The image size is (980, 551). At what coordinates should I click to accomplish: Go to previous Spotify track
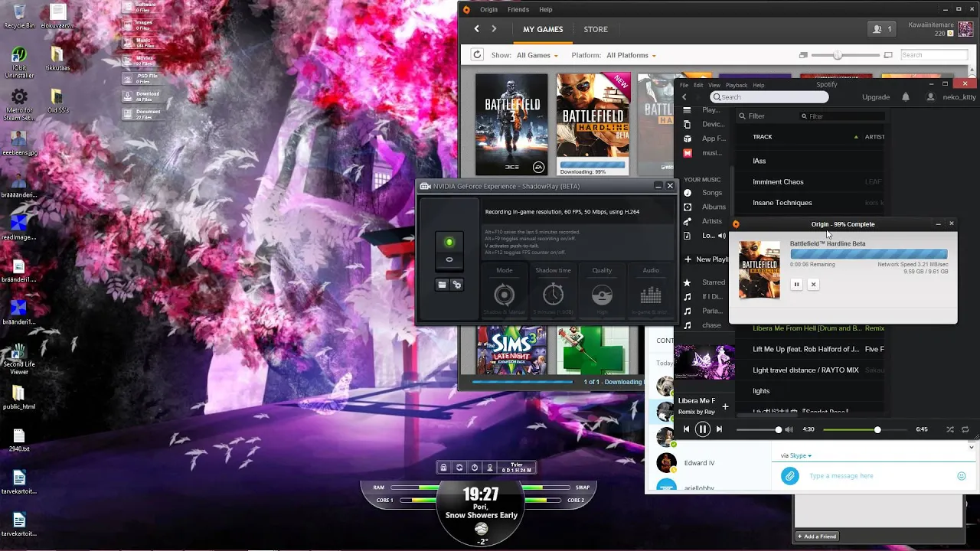686,429
